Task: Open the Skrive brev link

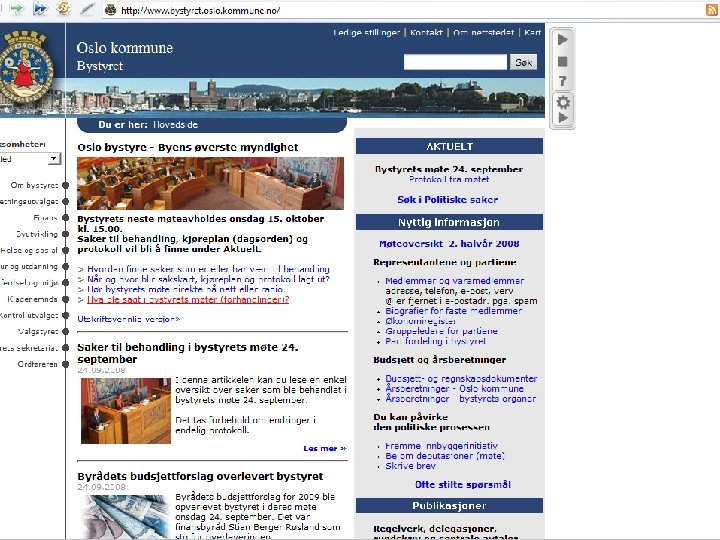Action: 411,466
